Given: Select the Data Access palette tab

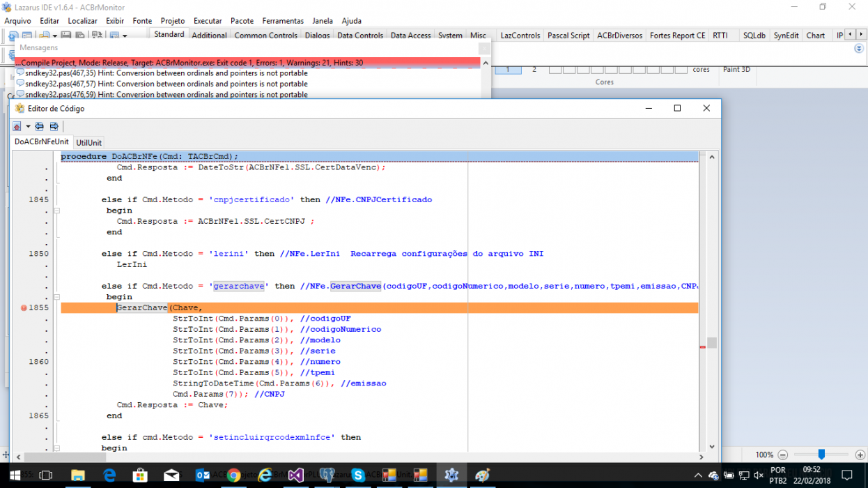Looking at the screenshot, I should (x=410, y=36).
